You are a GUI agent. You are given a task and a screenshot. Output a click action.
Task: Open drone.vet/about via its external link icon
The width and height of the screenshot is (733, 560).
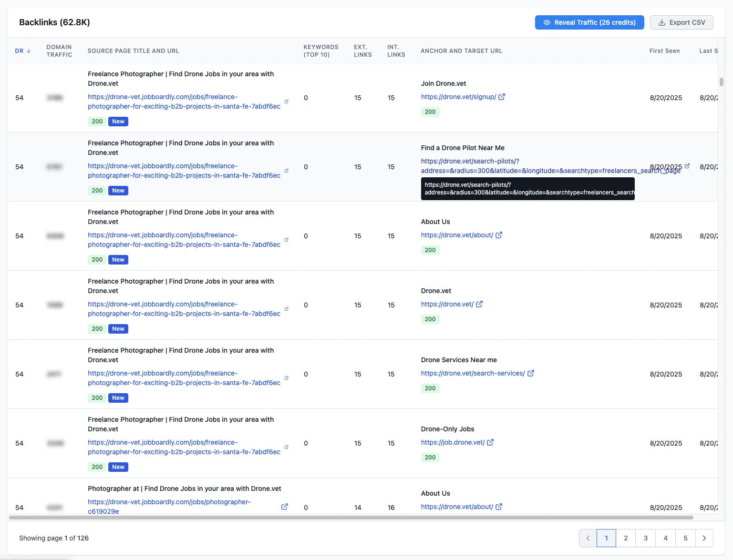499,235
